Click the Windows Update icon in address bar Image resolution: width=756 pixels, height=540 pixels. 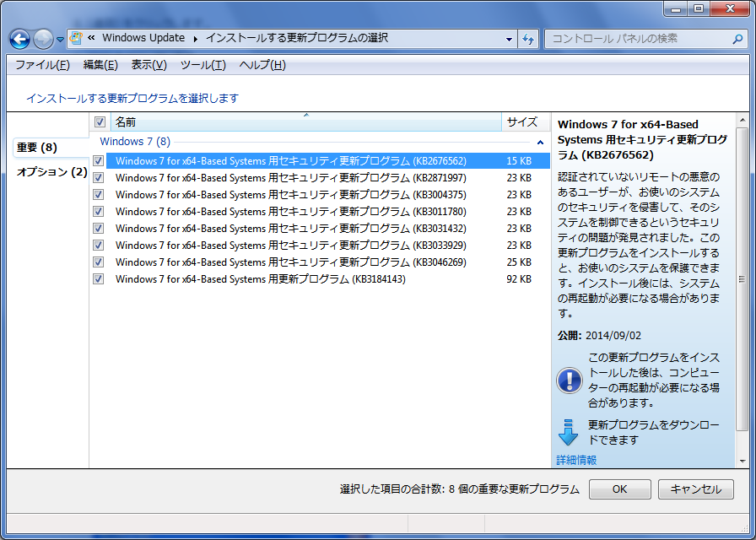77,39
